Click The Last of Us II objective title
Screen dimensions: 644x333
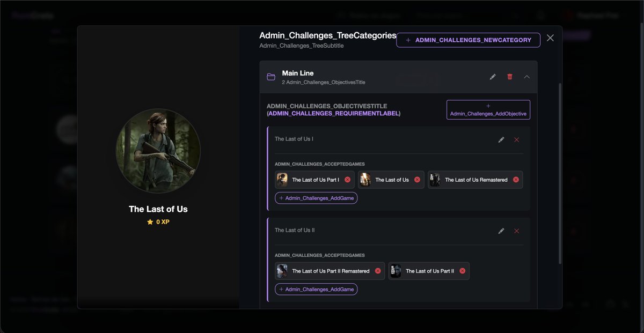pos(295,230)
